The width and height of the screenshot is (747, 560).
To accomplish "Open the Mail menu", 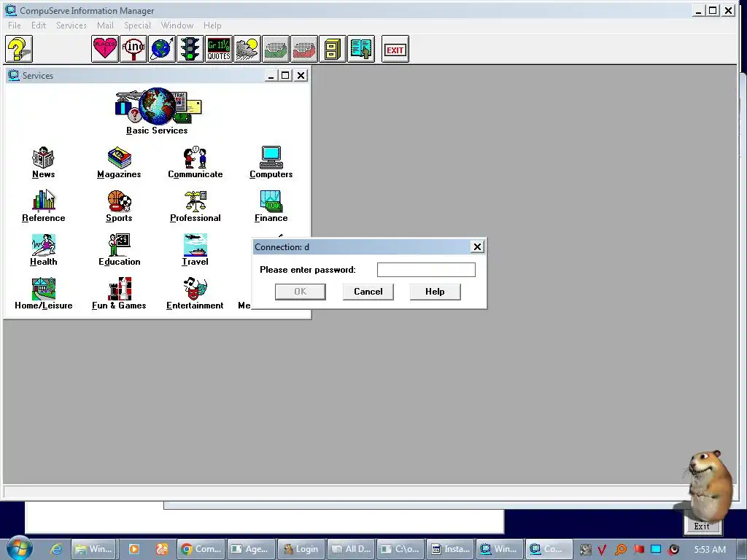I will 105,26.
